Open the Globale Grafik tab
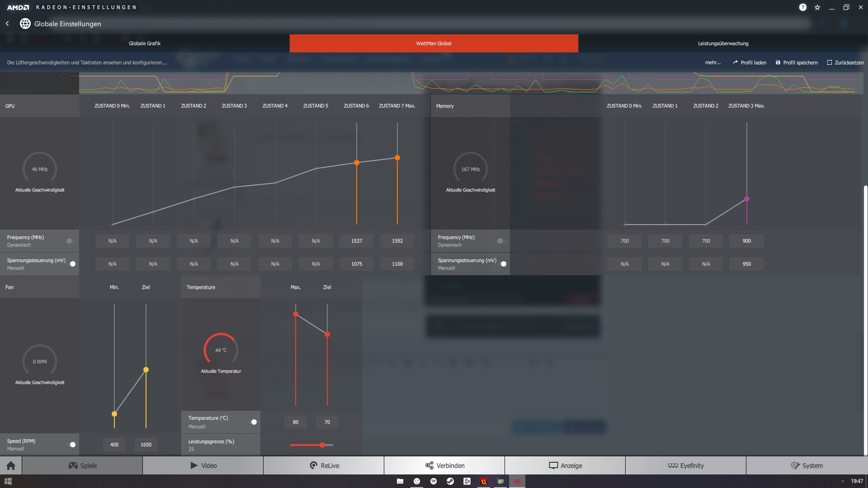The width and height of the screenshot is (868, 488). point(144,43)
